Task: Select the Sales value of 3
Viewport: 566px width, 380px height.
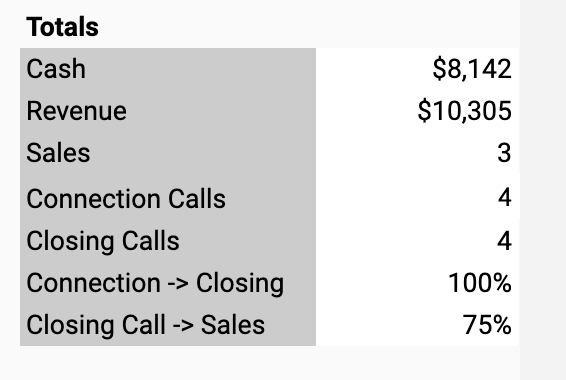Action: tap(418, 153)
